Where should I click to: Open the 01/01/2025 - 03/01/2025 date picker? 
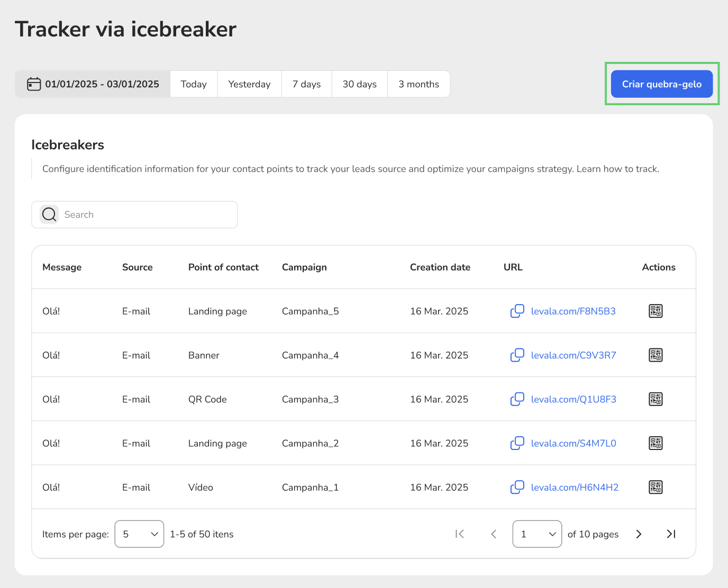(x=102, y=84)
